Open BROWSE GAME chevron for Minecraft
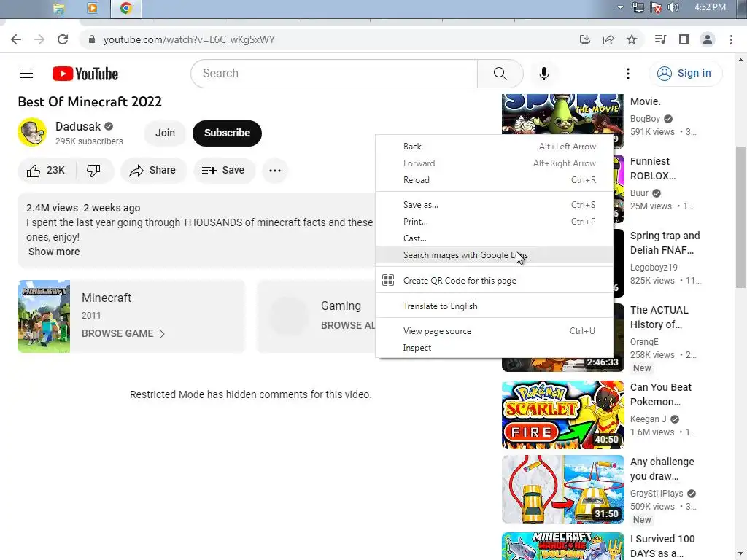The width and height of the screenshot is (747, 560). (162, 334)
